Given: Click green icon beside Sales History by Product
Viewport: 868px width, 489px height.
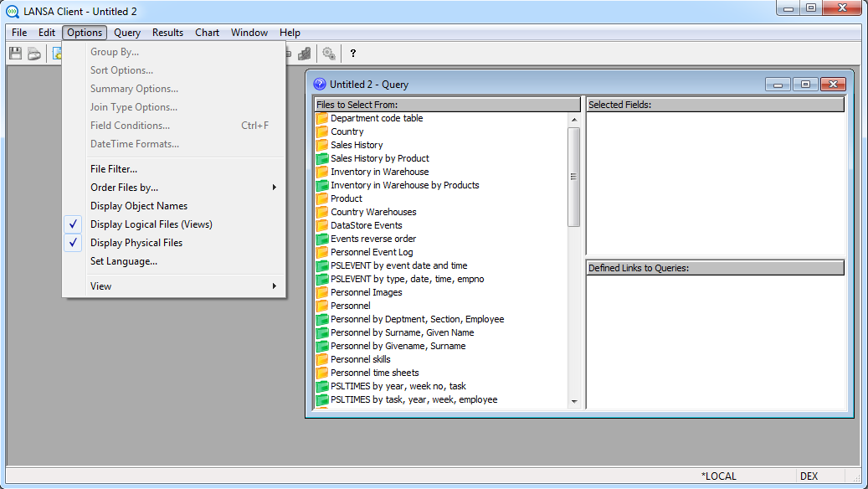Looking at the screenshot, I should pyautogui.click(x=322, y=158).
